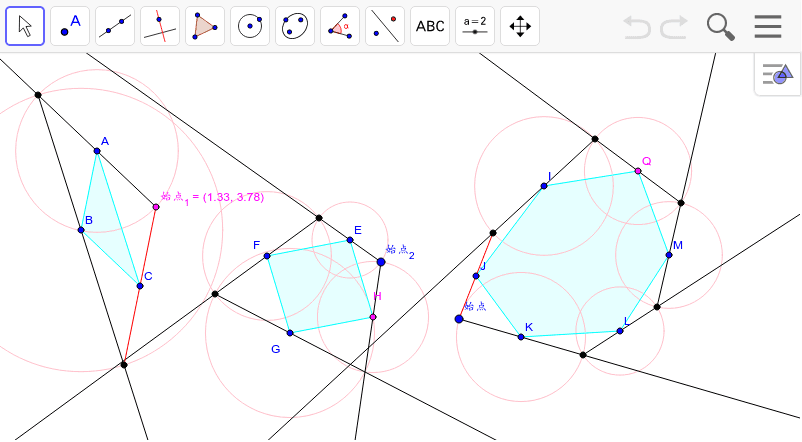Click blue point A

[97, 151]
